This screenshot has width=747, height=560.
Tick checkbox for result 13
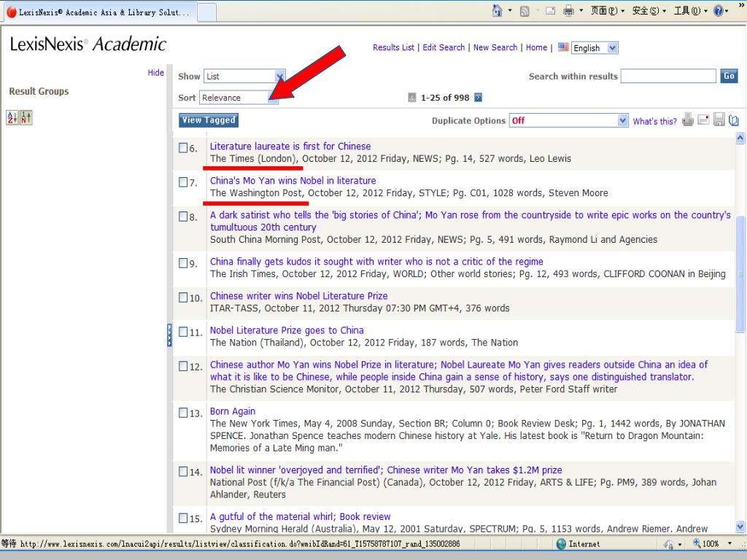(x=183, y=413)
